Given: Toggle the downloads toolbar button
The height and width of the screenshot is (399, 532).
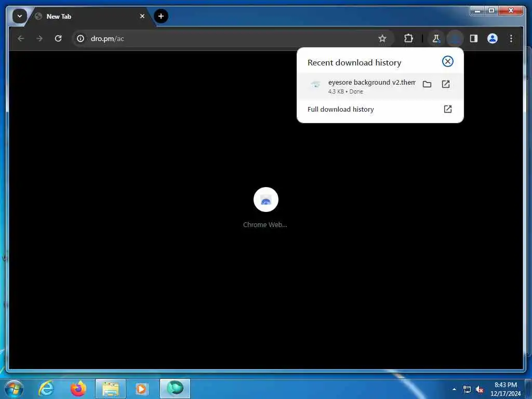Looking at the screenshot, I should 455,38.
